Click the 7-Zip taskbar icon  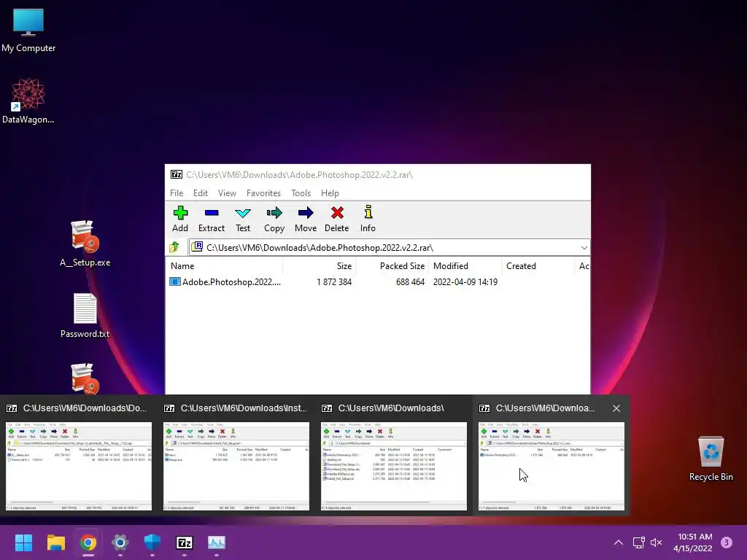coord(185,542)
